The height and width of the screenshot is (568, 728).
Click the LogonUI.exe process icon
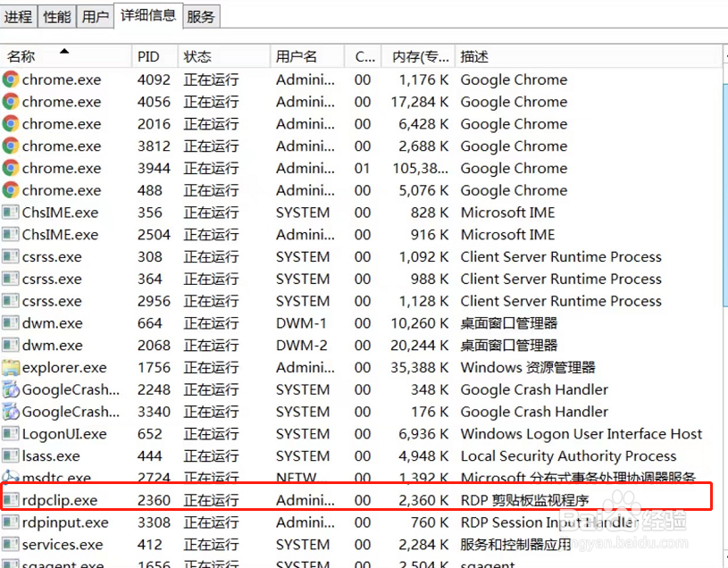click(x=10, y=434)
